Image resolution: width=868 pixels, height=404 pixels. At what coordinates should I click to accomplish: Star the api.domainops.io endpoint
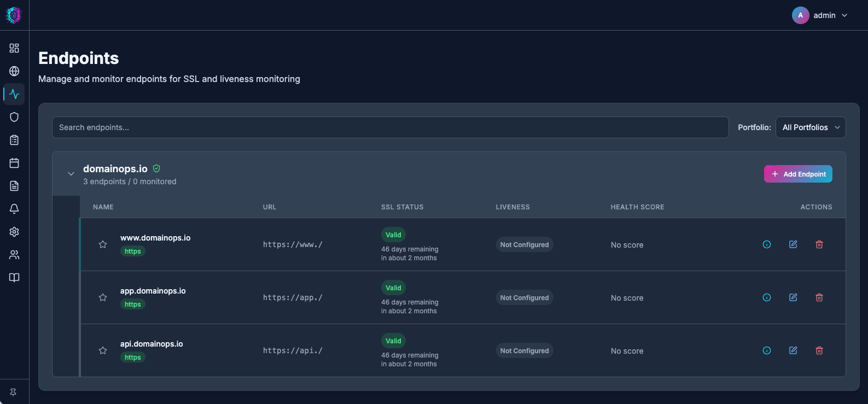coord(103,350)
